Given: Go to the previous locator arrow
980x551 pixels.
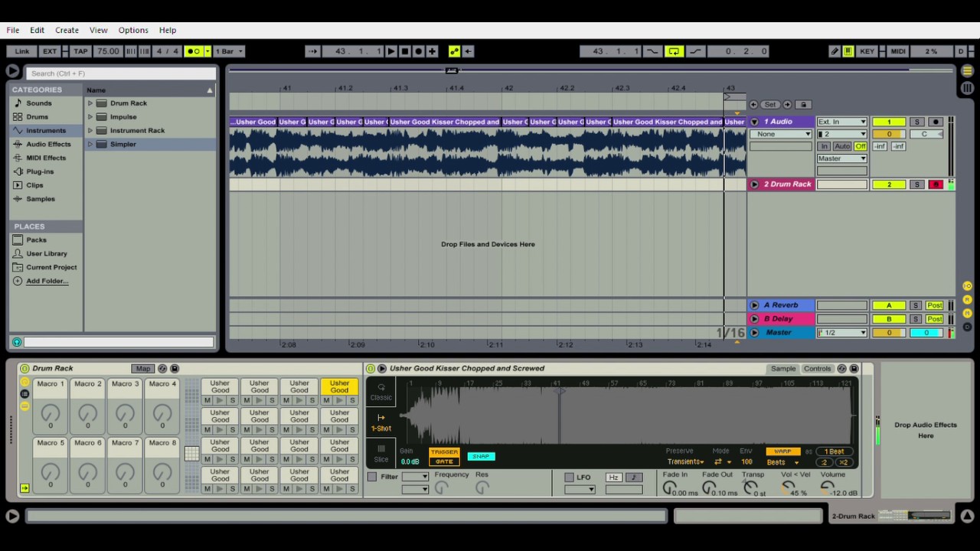Looking at the screenshot, I should click(753, 105).
